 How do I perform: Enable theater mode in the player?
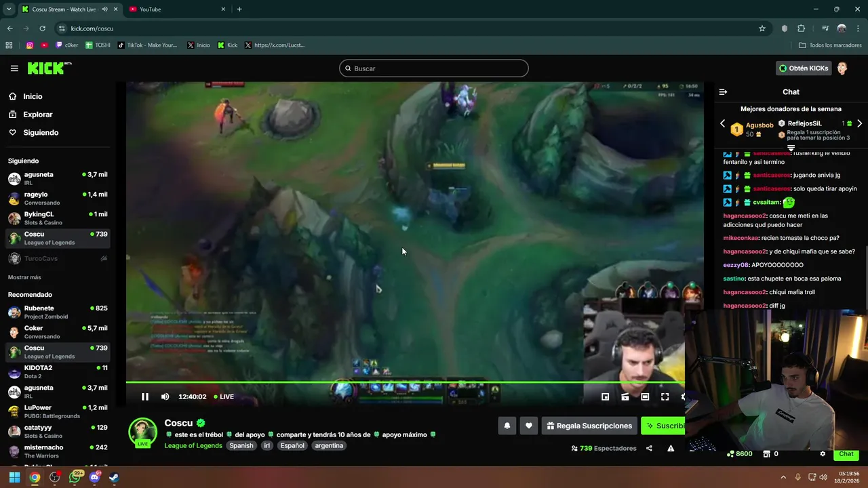(x=645, y=397)
